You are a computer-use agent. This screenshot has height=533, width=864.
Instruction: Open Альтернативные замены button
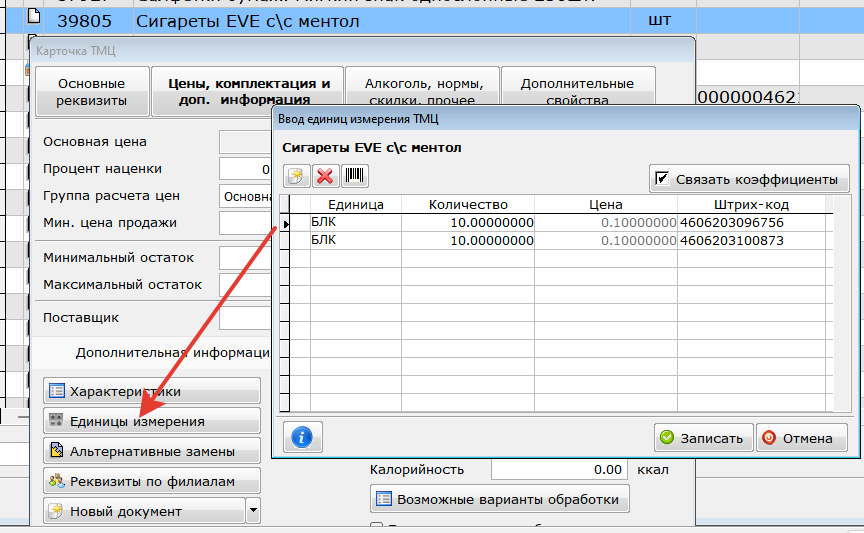(152, 451)
